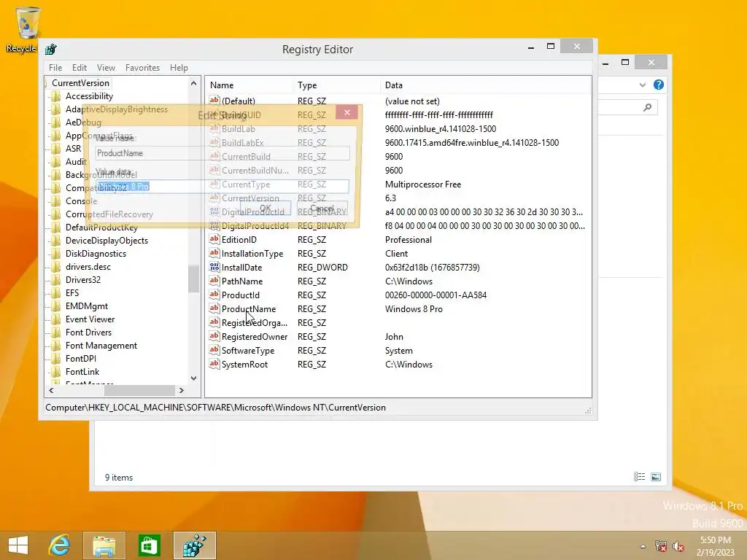Open the Windows Start button
This screenshot has width=747, height=560.
pyautogui.click(x=18, y=545)
